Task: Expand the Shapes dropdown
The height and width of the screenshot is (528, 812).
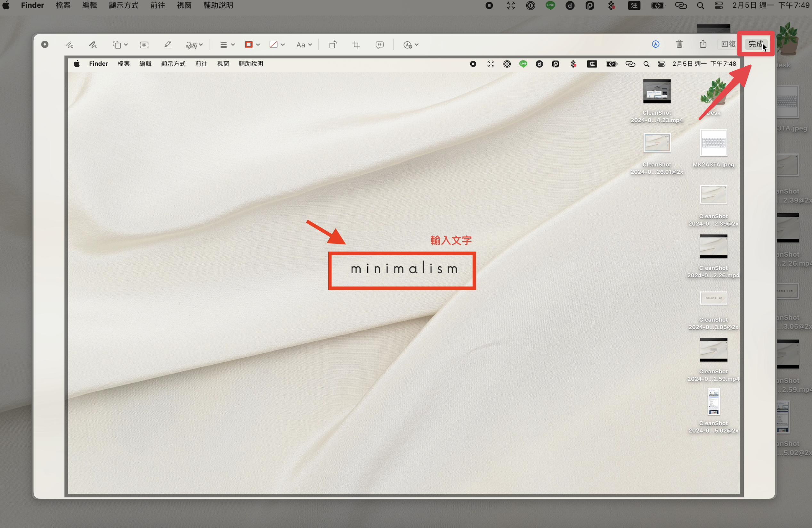Action: point(120,45)
